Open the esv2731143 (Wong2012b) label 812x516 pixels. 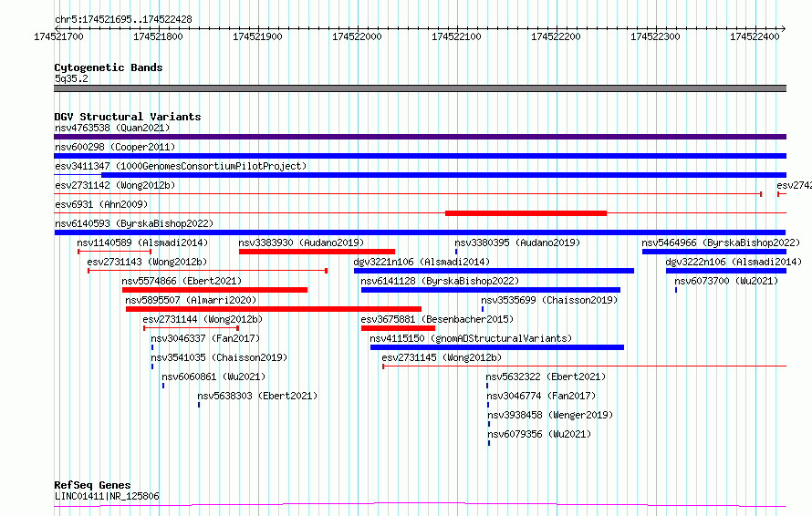147,262
